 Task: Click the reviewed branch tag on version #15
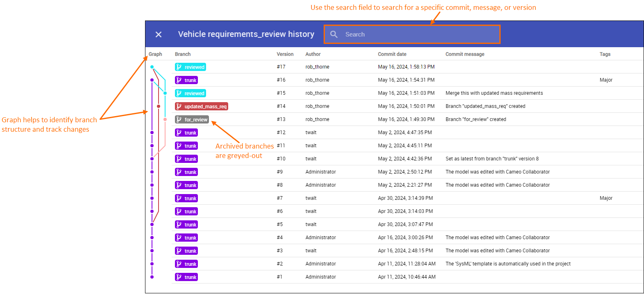pos(190,94)
